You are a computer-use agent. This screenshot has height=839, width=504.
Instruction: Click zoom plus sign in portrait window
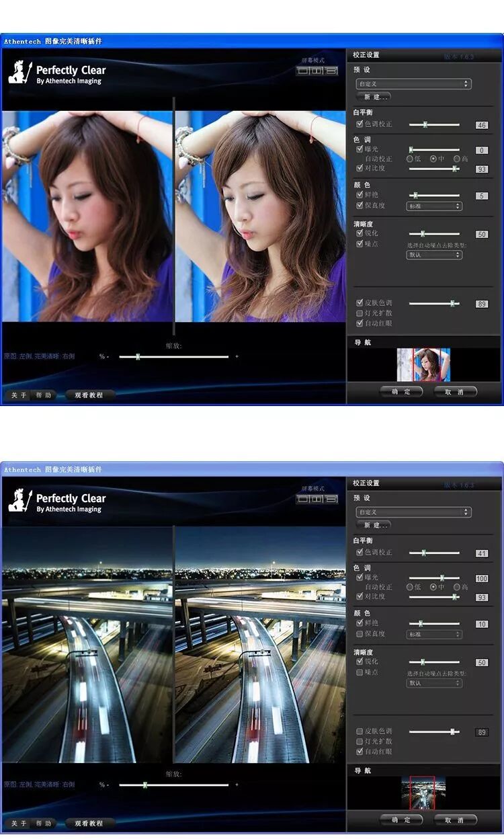click(237, 356)
